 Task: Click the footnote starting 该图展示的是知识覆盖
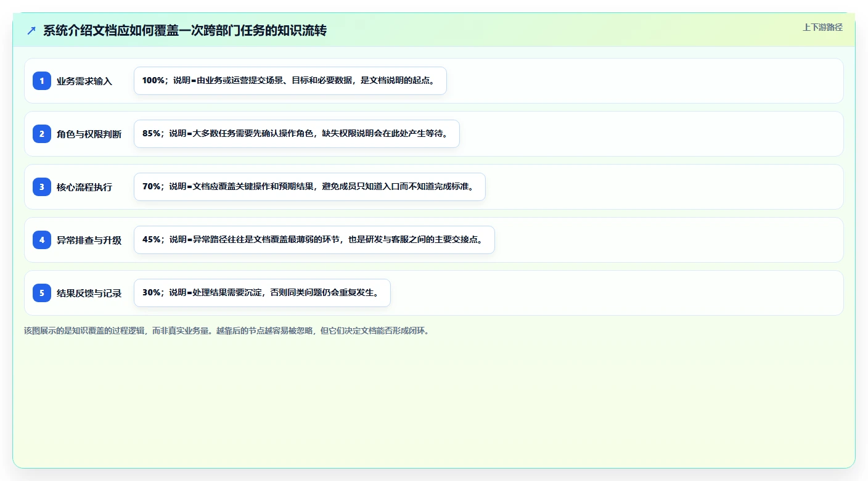227,331
